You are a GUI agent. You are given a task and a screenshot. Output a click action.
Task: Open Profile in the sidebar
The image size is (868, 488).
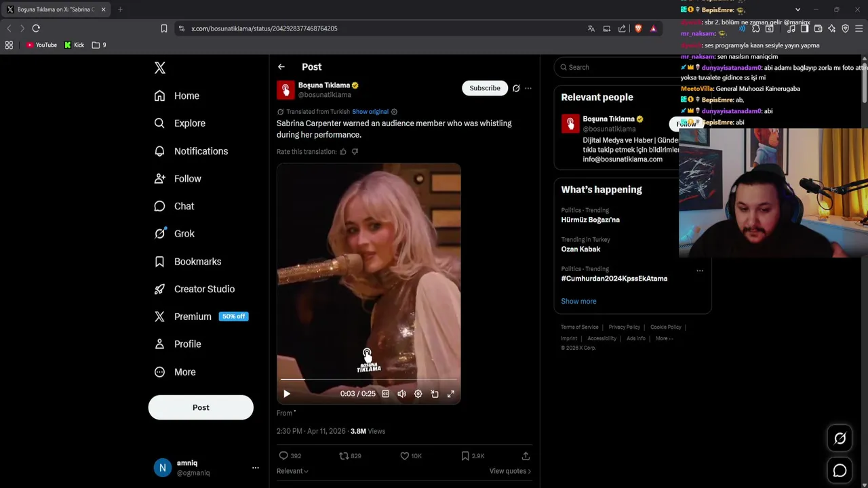178,344
